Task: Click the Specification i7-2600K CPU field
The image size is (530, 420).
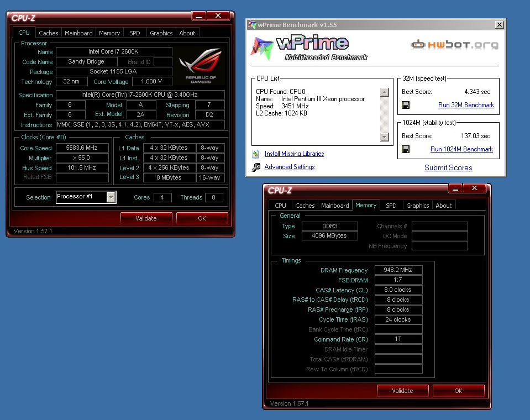Action: pyautogui.click(x=140, y=95)
